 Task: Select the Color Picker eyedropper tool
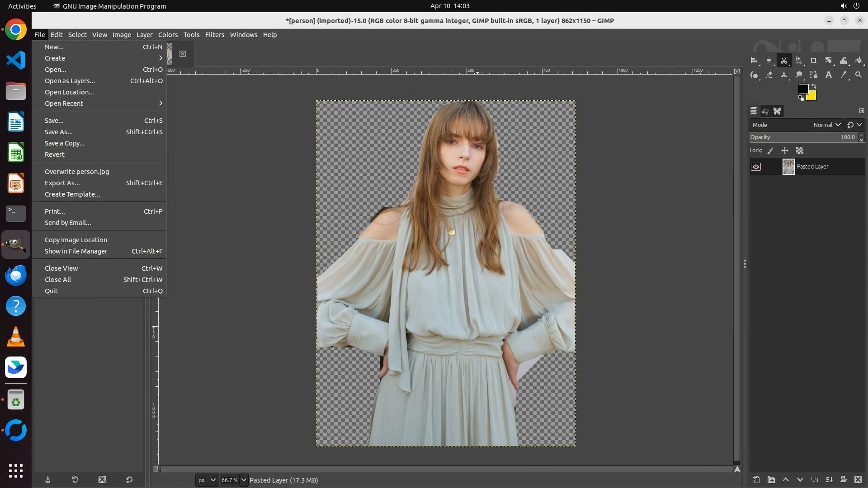[x=844, y=75]
